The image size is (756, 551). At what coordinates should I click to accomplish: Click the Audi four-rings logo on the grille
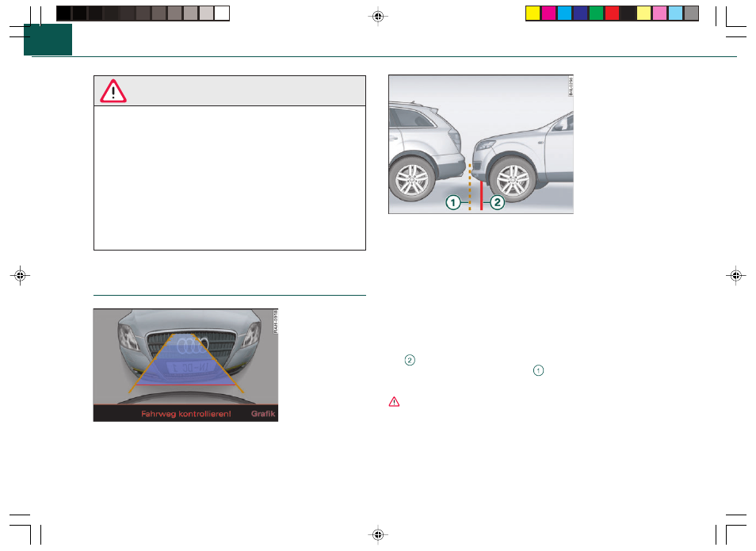pos(193,346)
